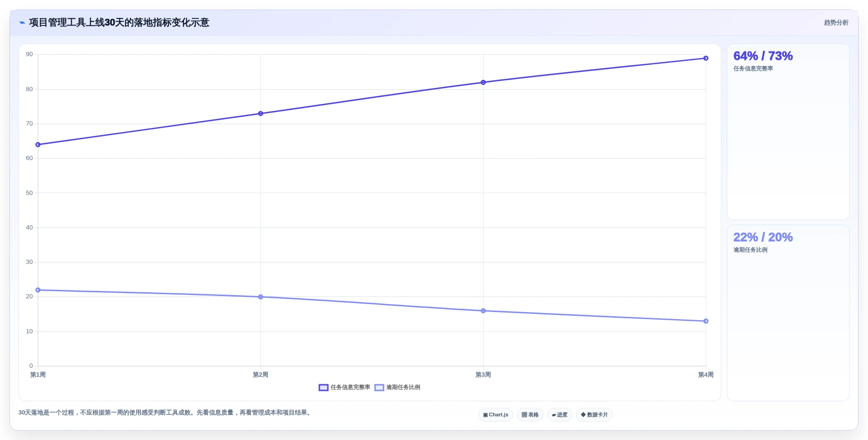
Task: Click the y-axis label 50
Action: click(29, 193)
